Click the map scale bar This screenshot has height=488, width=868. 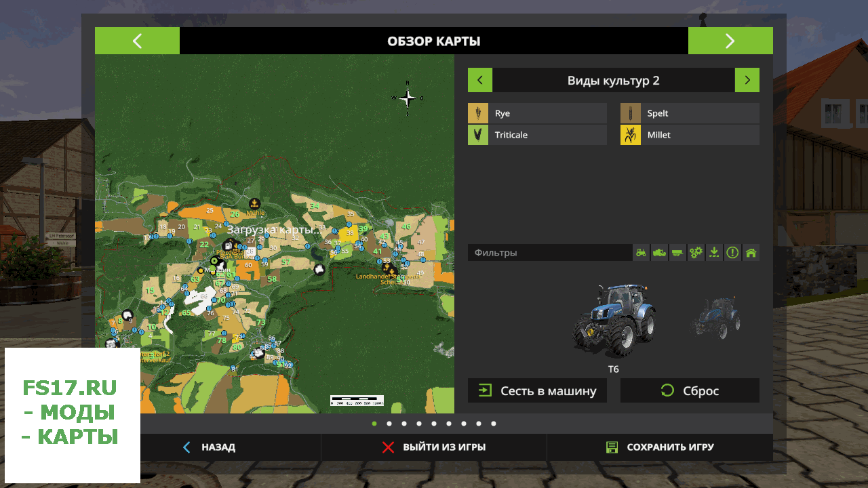357,400
